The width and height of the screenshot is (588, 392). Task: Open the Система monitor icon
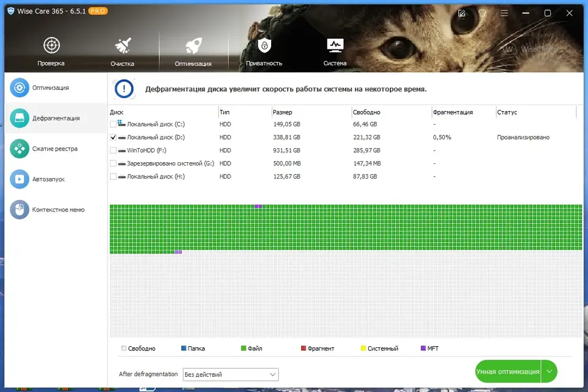(x=335, y=46)
